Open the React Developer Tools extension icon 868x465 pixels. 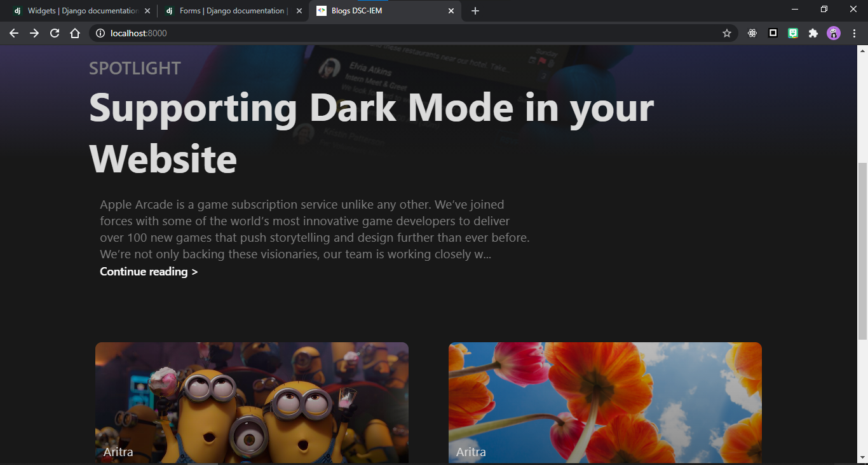[752, 33]
